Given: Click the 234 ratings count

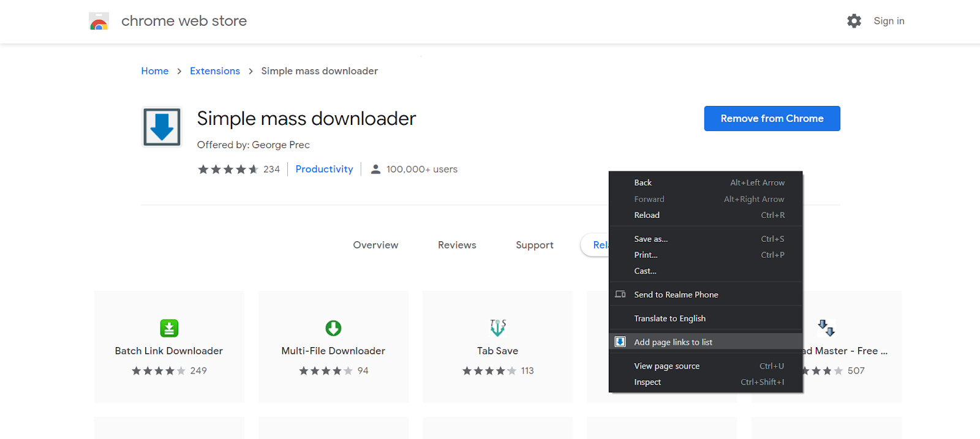Looking at the screenshot, I should [271, 169].
